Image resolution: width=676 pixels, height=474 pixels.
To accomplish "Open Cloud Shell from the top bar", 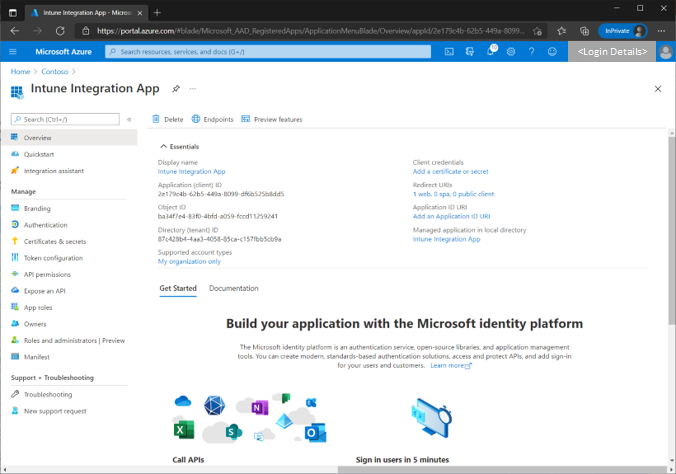I will 449,52.
